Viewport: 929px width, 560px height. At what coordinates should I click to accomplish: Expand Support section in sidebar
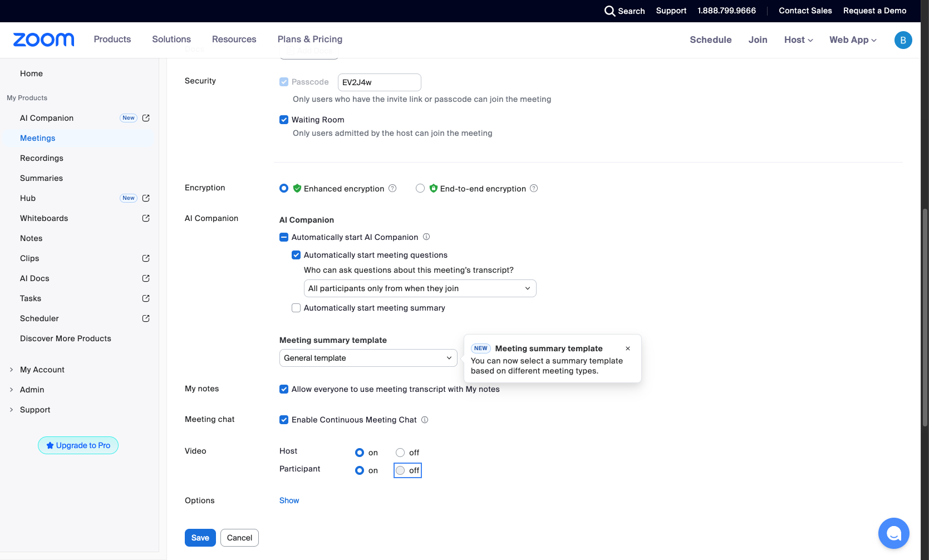[35, 410]
